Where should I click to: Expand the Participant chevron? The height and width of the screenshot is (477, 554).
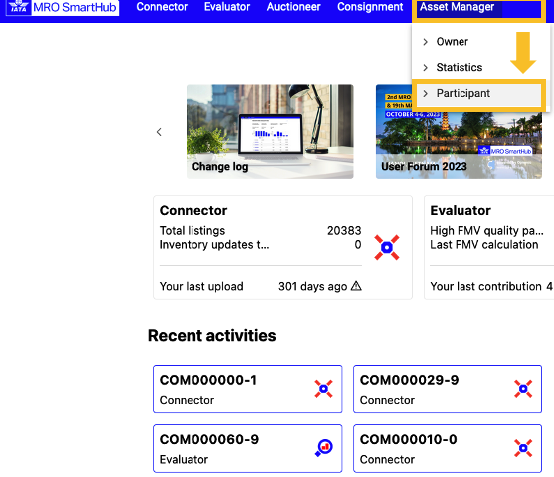[425, 93]
